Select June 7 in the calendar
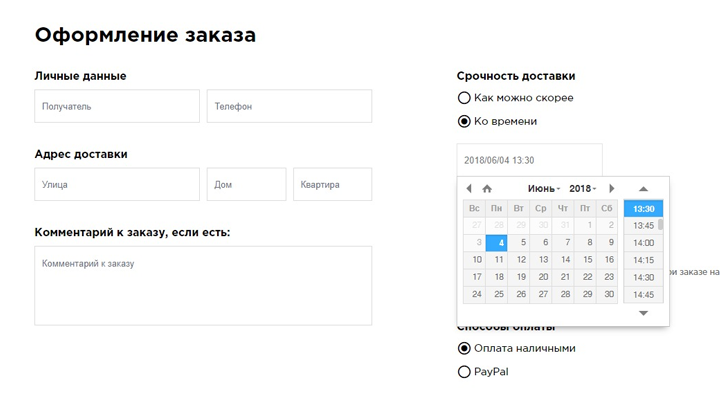This screenshot has height=407, width=720. [562, 243]
